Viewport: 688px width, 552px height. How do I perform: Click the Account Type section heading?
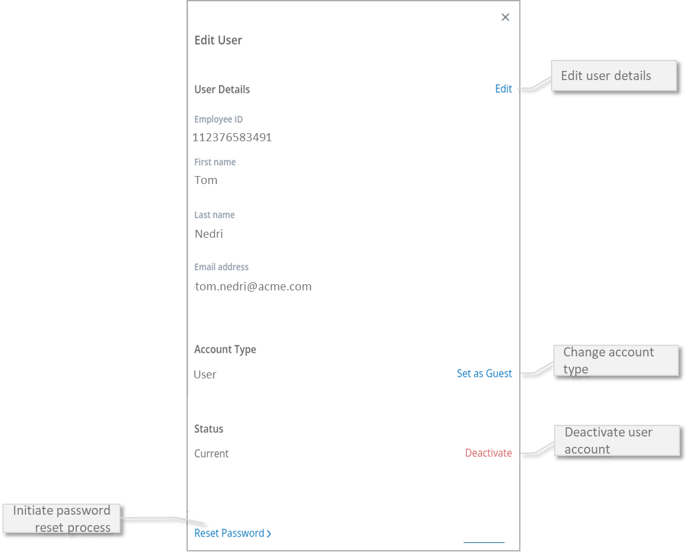click(x=225, y=350)
